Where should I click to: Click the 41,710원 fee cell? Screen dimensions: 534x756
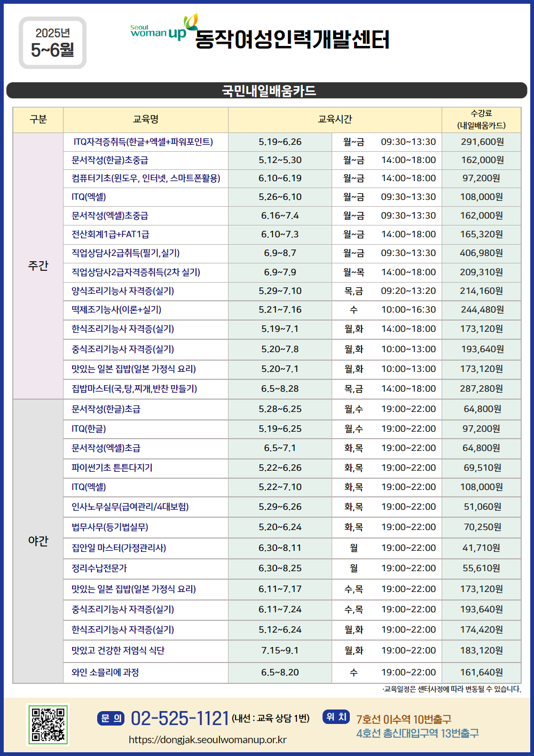481,548
